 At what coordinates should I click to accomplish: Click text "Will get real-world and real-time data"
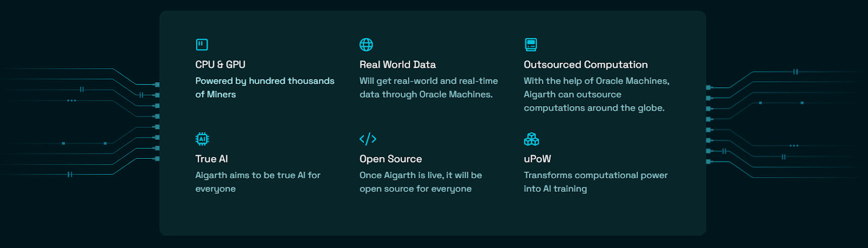[429, 87]
